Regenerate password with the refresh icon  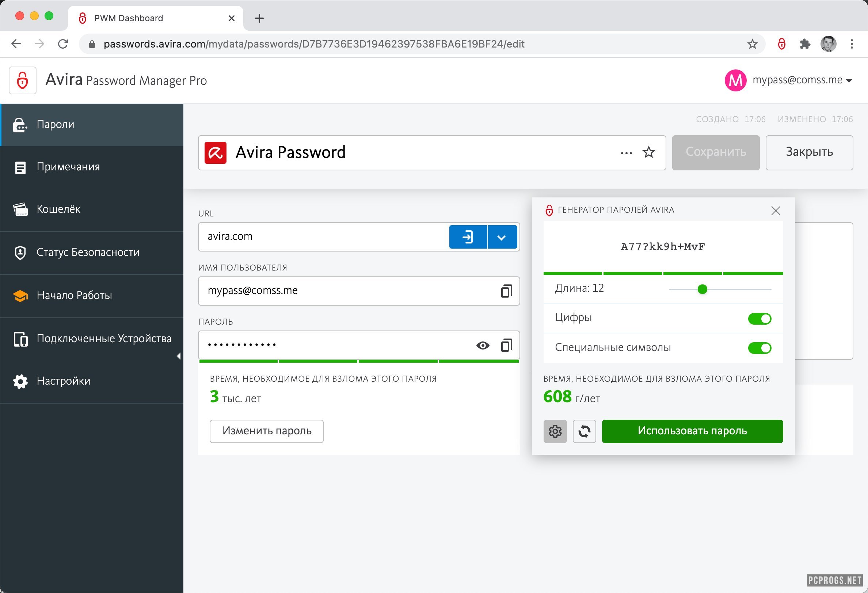point(584,431)
